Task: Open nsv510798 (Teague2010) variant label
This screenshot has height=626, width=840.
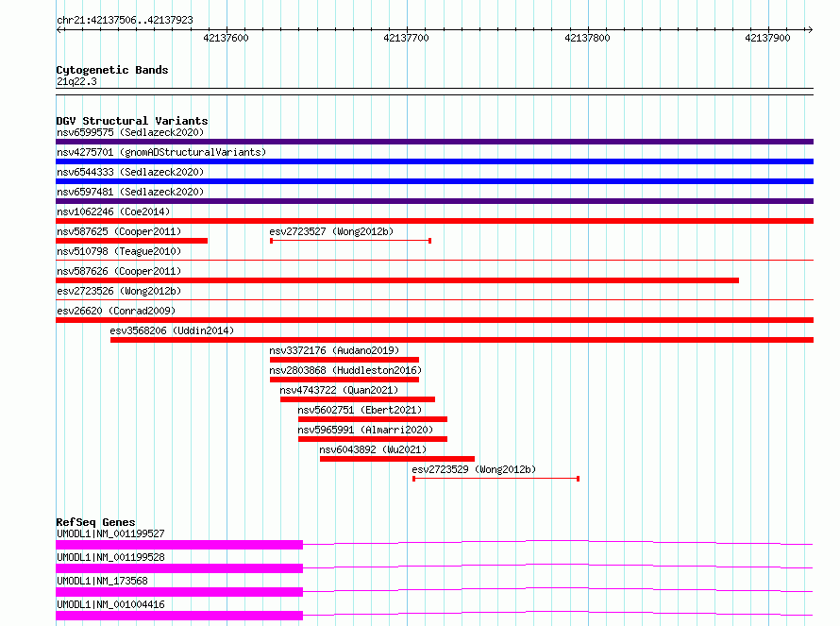Action: (119, 251)
